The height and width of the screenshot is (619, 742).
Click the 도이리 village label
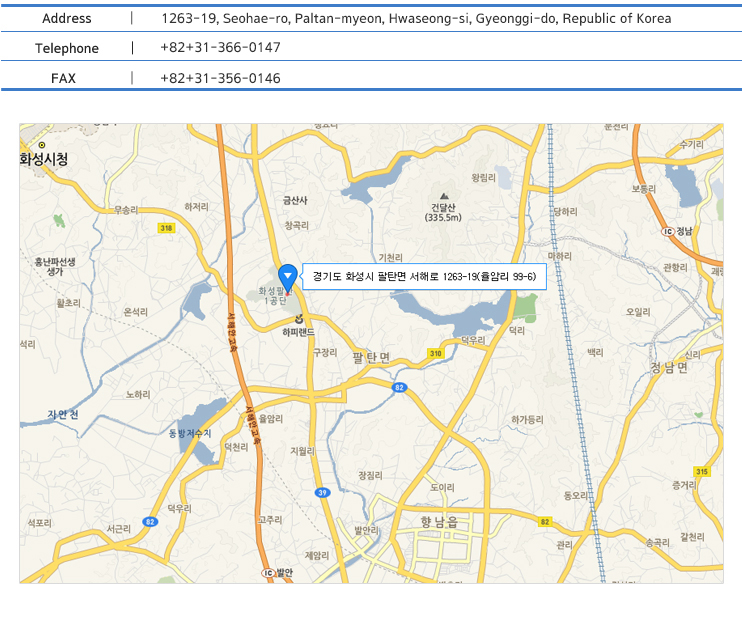tap(442, 487)
